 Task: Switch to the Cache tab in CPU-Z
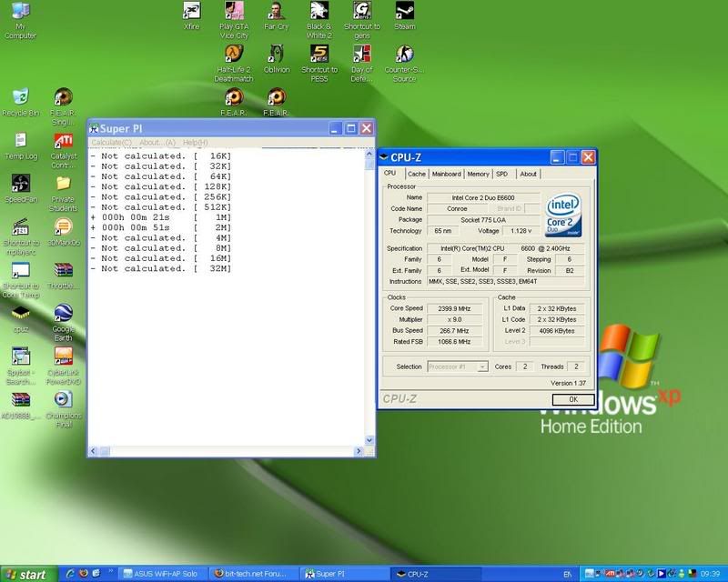point(417,174)
